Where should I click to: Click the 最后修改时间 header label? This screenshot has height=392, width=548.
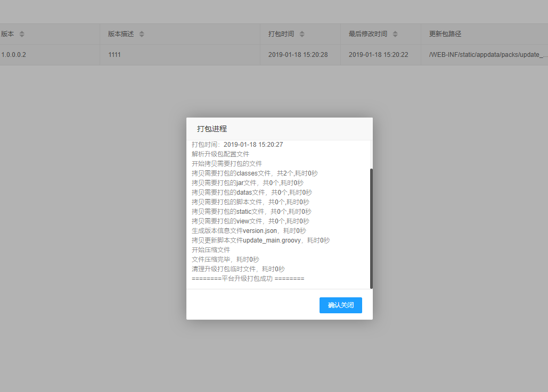coord(368,34)
